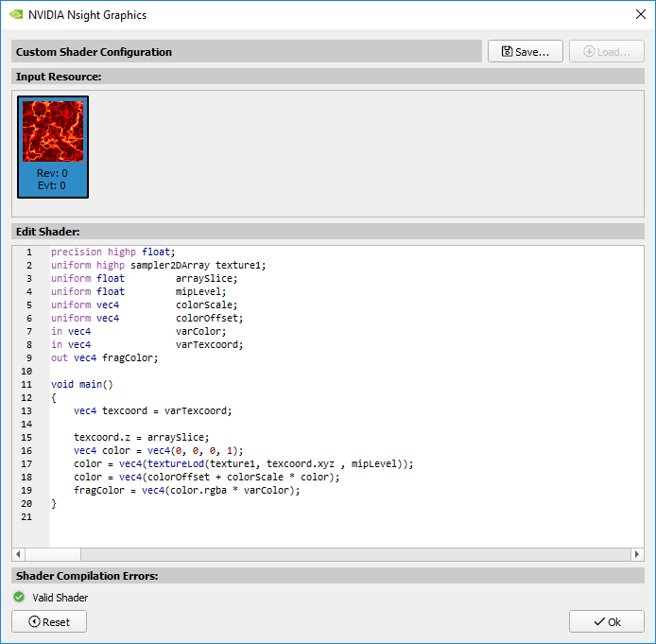Click the right arrow of the horizontal scrollbar
This screenshot has width=656, height=644.
[637, 554]
